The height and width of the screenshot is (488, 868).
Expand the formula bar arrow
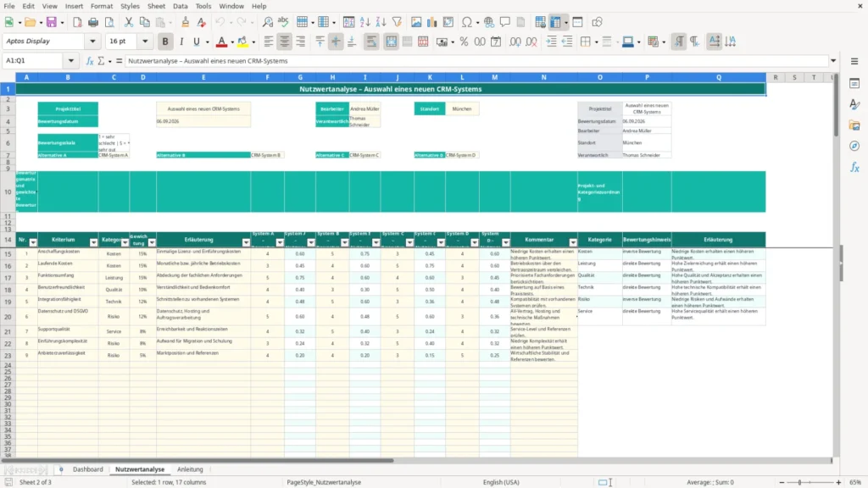[x=833, y=61]
